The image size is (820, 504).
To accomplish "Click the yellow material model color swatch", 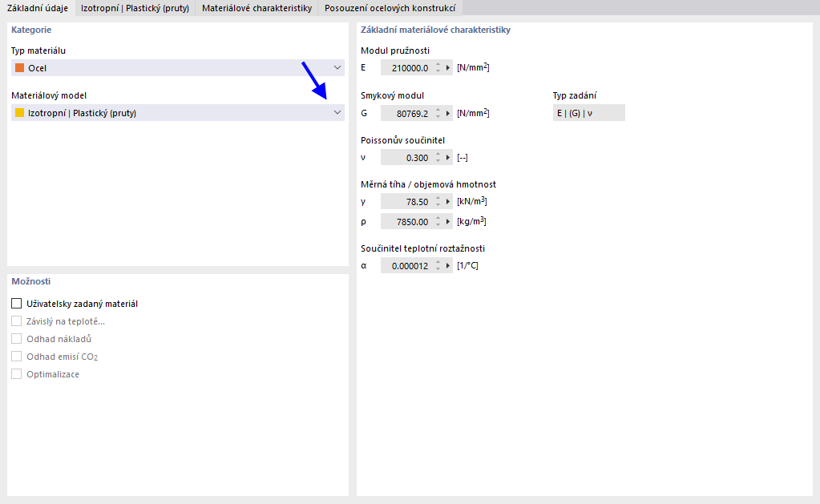I will click(x=20, y=112).
